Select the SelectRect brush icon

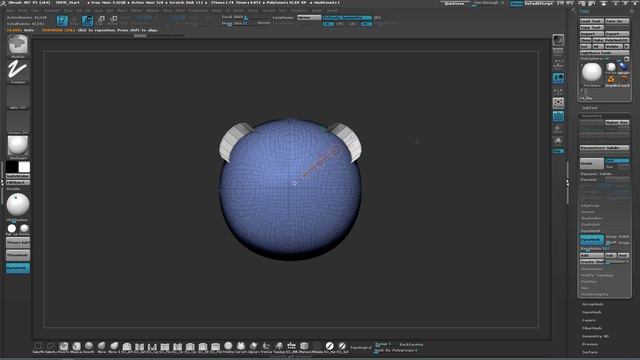pos(38,346)
